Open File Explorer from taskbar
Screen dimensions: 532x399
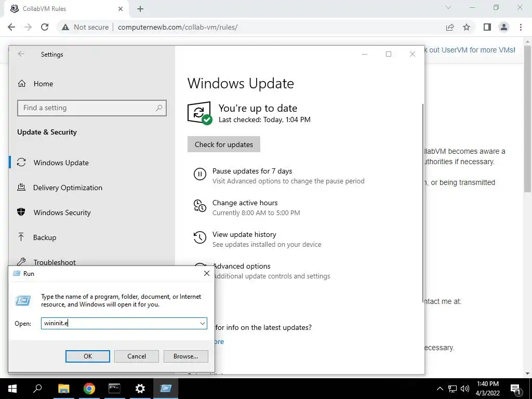(64, 389)
